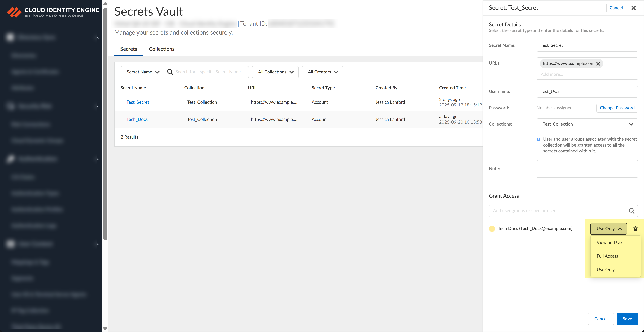The width and height of the screenshot is (644, 332).
Task: Open the Test_Collection collections dropdown
Action: tap(587, 124)
